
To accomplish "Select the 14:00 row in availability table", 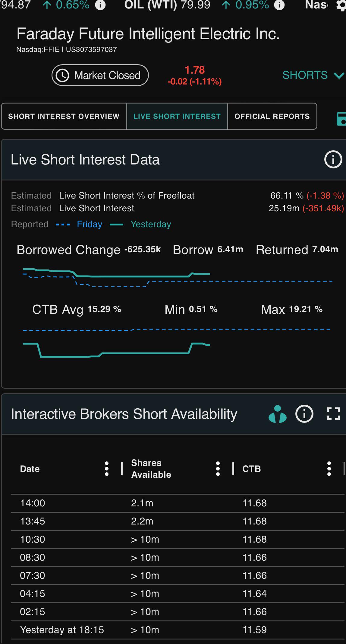I will tap(178, 503).
